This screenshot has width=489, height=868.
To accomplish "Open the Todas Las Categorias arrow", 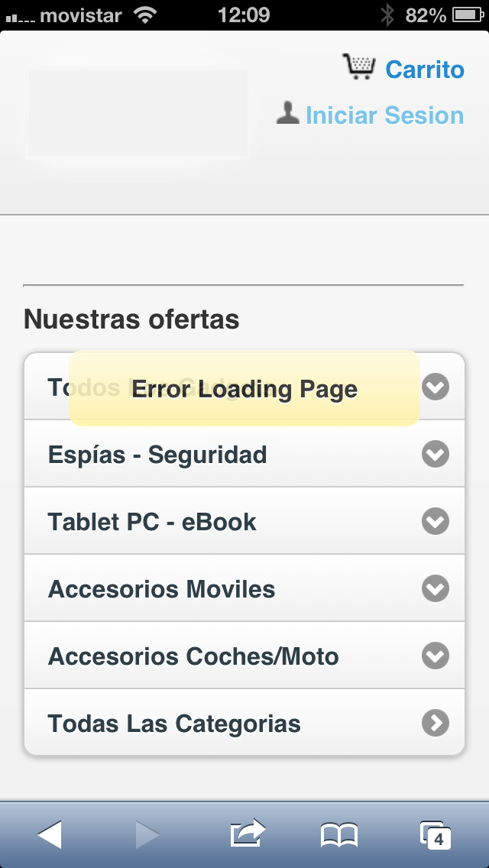I will click(436, 723).
